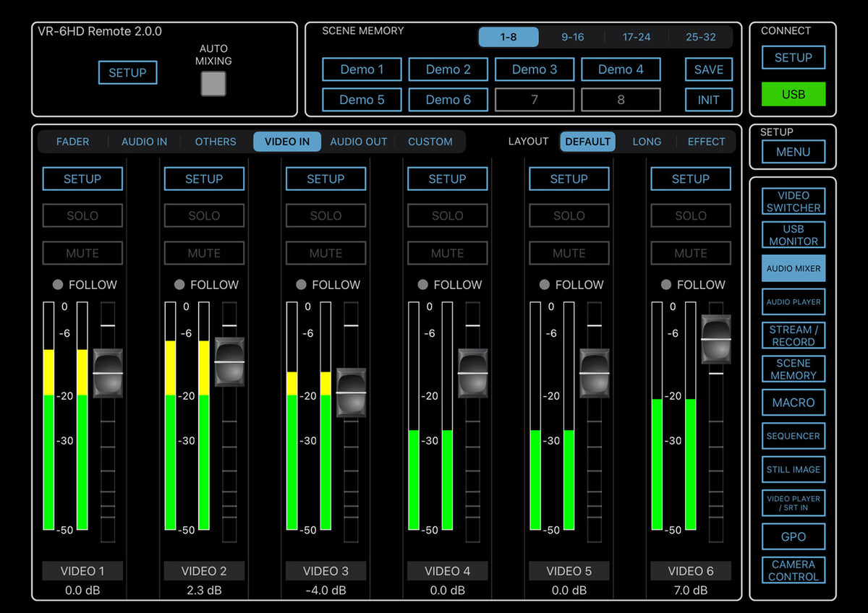Open the CAMERA CONTROL panel

coord(793,570)
